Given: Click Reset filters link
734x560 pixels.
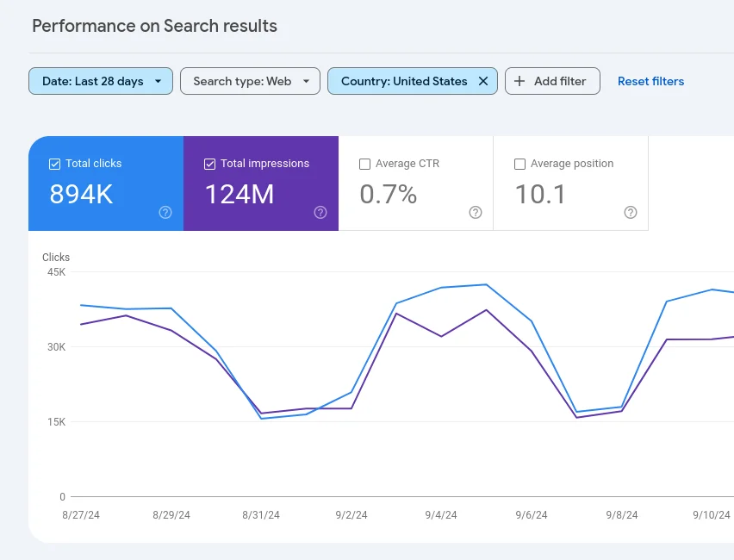Looking at the screenshot, I should click(x=650, y=81).
